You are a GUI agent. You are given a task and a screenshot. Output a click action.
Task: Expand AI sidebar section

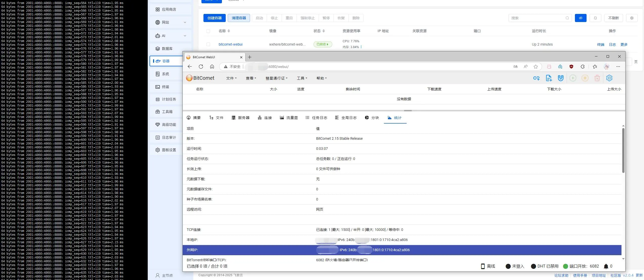point(171,36)
